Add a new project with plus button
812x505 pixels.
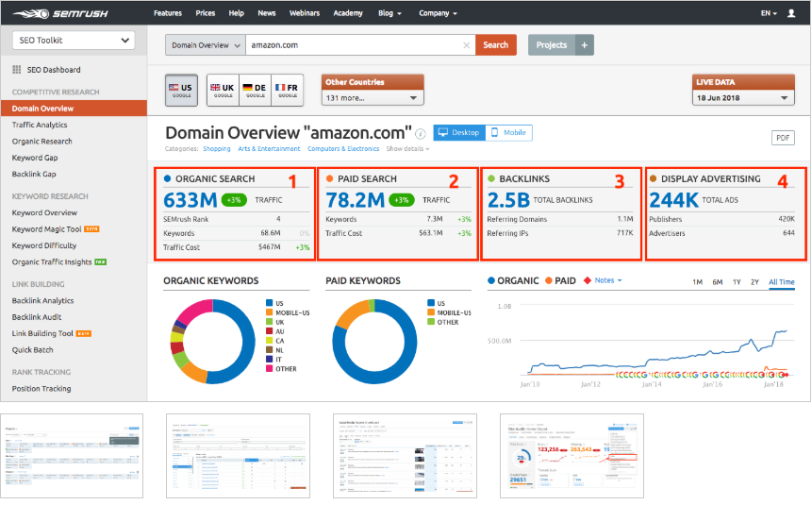[584, 45]
